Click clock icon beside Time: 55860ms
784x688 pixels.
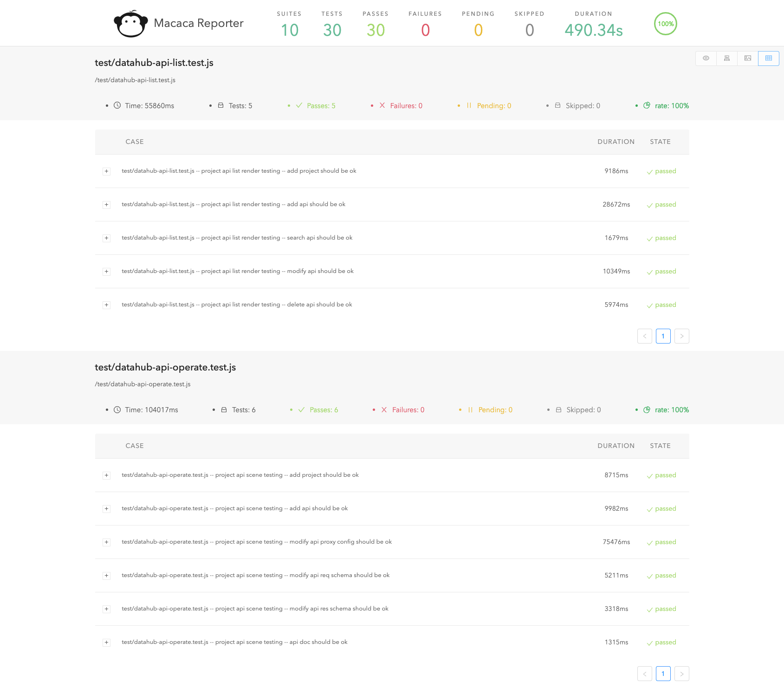coord(117,105)
